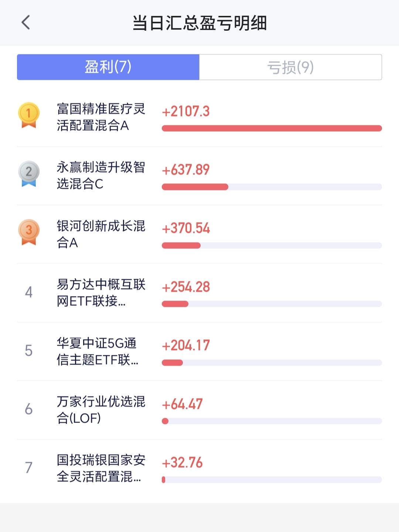
Task: Click the gold first-place medal icon
Action: 29,115
